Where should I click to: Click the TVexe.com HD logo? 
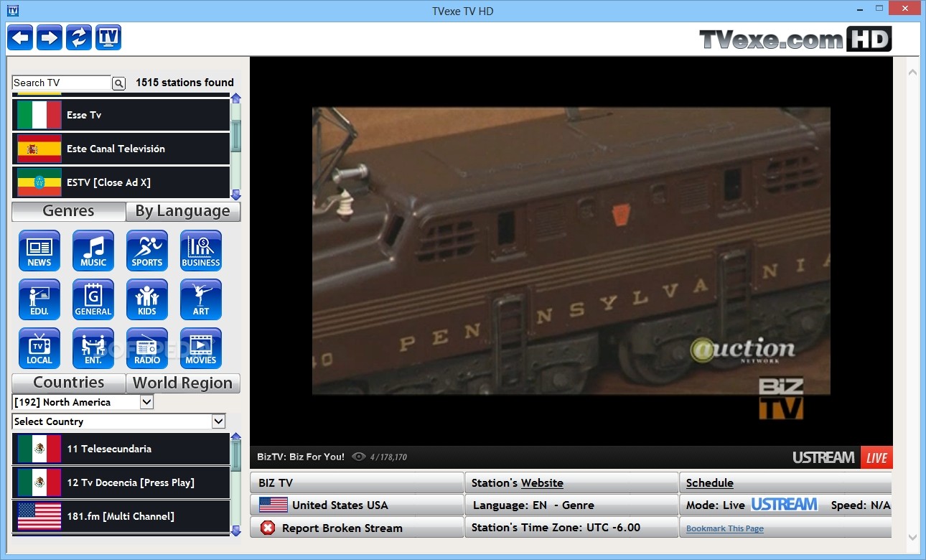pos(795,39)
